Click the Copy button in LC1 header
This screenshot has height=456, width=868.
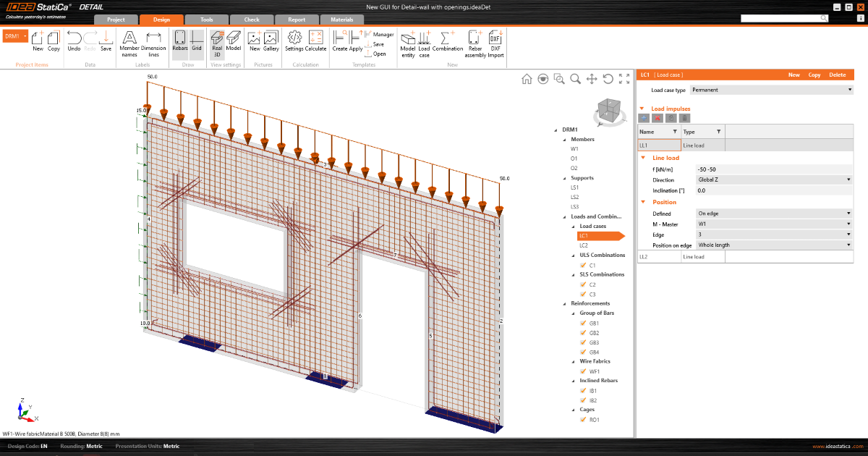[814, 75]
